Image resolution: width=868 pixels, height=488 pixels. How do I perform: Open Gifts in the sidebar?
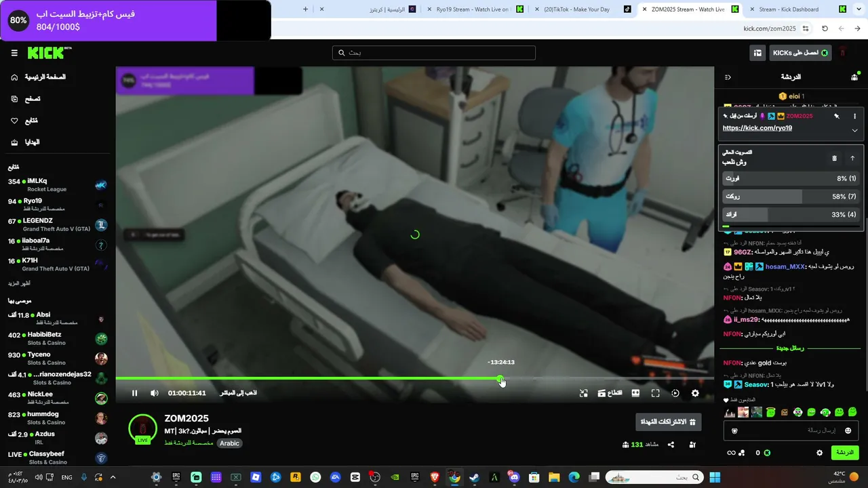tap(26, 142)
